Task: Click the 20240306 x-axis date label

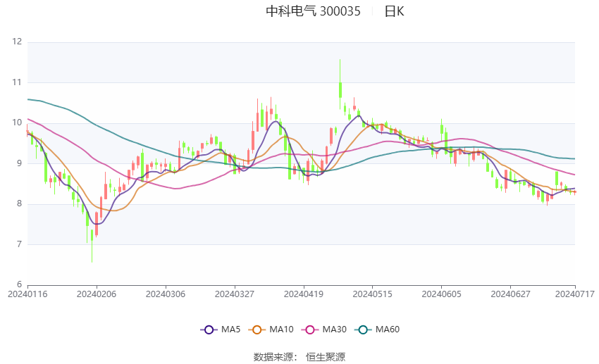Action: coord(166,294)
